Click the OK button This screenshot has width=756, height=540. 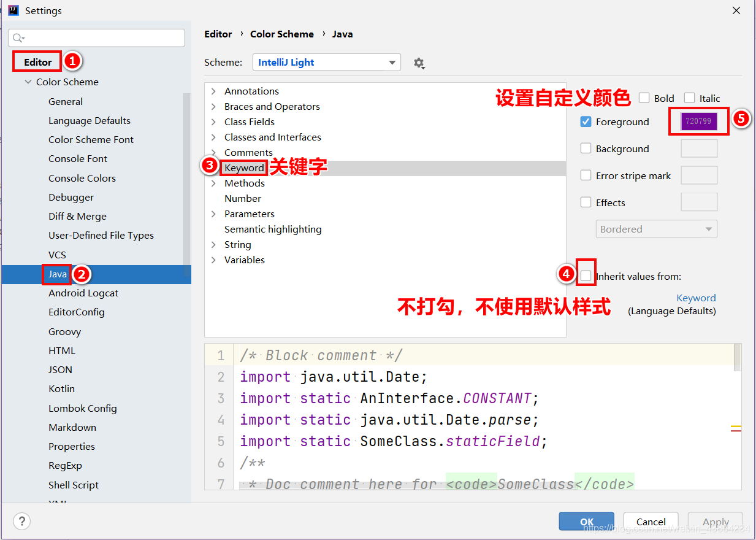coord(587,522)
